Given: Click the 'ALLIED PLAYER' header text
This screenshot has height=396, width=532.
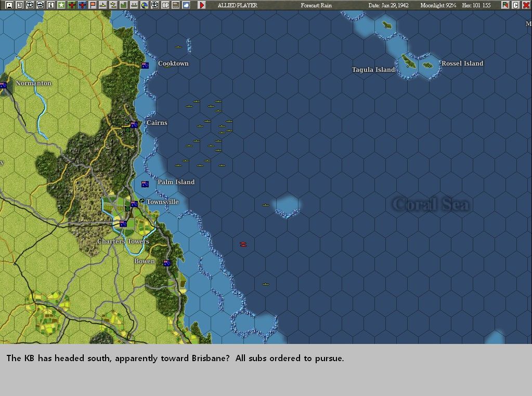Looking at the screenshot, I should (238, 5).
